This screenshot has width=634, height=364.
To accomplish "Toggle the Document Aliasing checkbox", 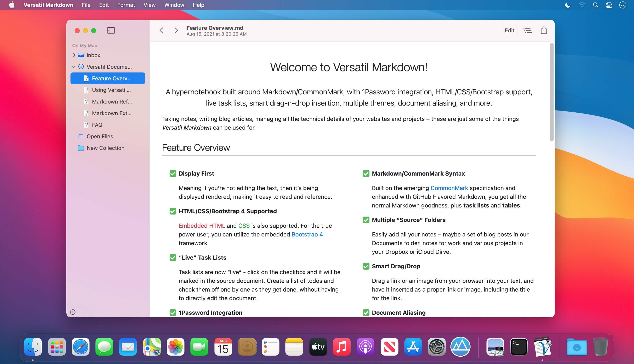I will 366,312.
